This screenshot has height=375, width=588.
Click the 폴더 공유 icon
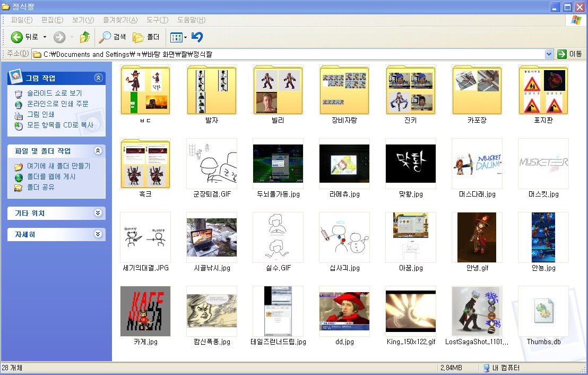19,187
